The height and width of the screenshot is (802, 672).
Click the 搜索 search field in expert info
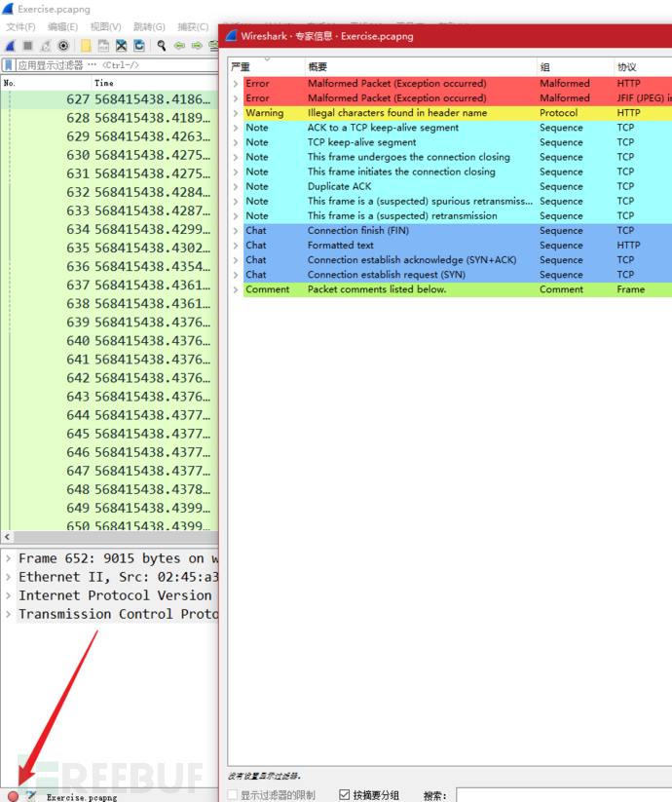[564, 795]
